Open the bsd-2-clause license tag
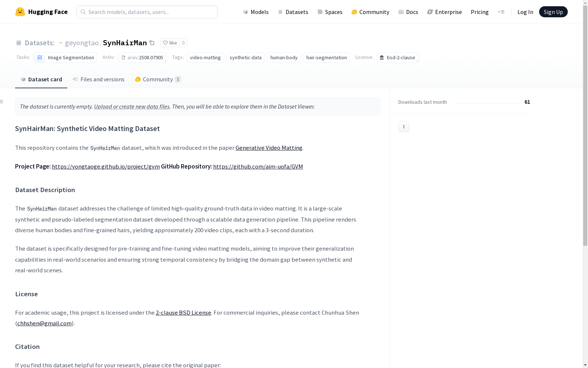Image resolution: width=588 pixels, height=368 pixels. coord(398,57)
